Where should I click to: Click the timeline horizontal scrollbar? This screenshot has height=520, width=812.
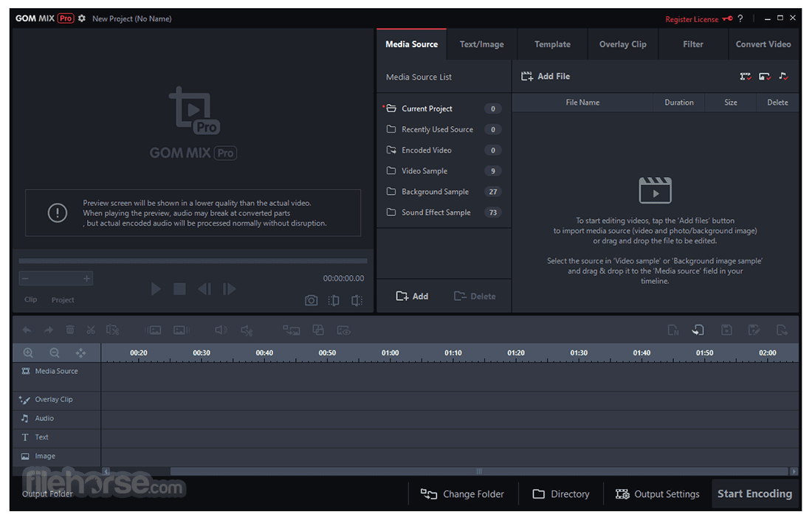pyautogui.click(x=479, y=471)
